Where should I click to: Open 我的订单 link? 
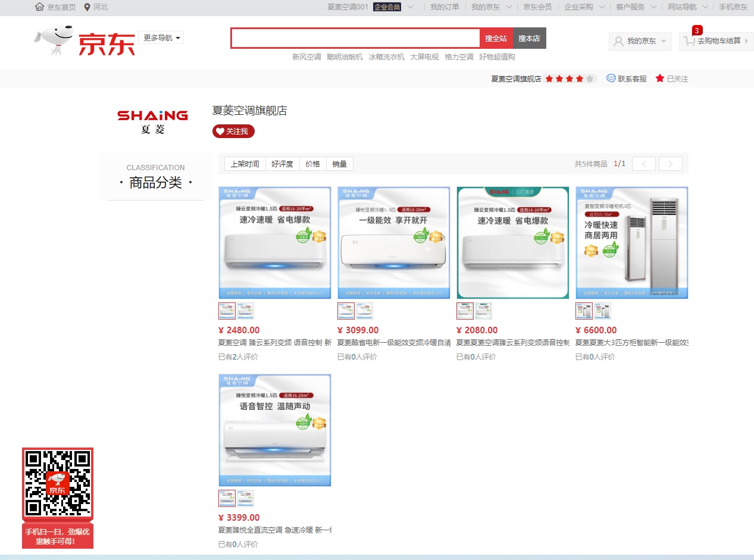445,7
